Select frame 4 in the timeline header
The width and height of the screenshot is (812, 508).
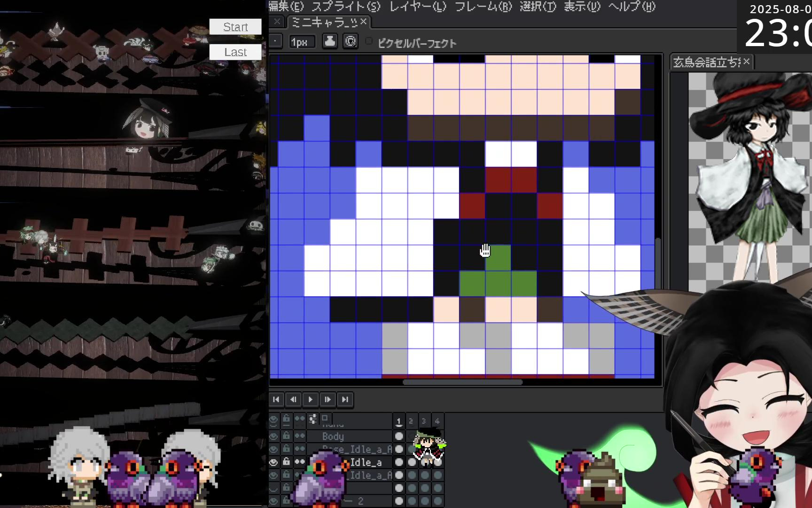[437, 421]
